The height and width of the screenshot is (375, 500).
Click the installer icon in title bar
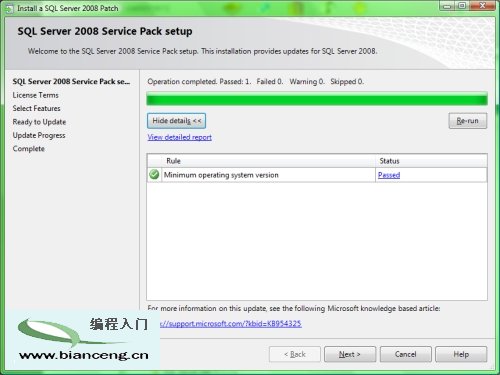9,8
